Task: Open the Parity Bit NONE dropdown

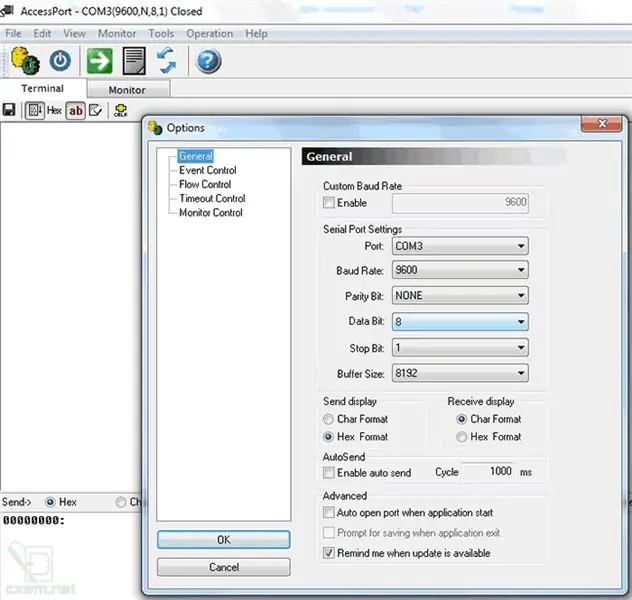Action: [460, 295]
